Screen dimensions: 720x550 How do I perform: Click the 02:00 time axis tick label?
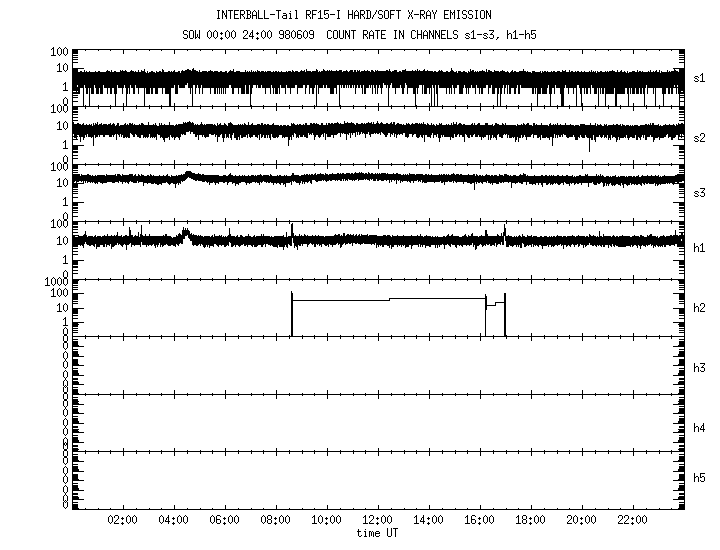tap(123, 521)
